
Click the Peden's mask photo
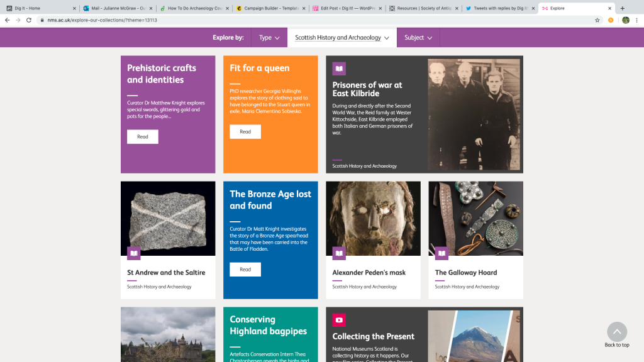pyautogui.click(x=374, y=218)
